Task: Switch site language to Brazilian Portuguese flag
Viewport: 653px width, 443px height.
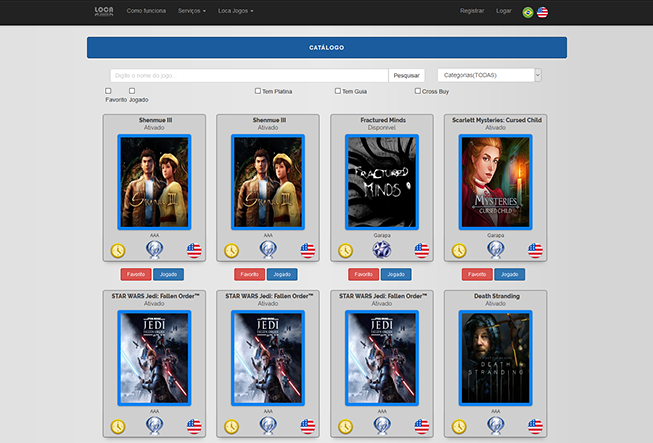Action: pyautogui.click(x=528, y=12)
